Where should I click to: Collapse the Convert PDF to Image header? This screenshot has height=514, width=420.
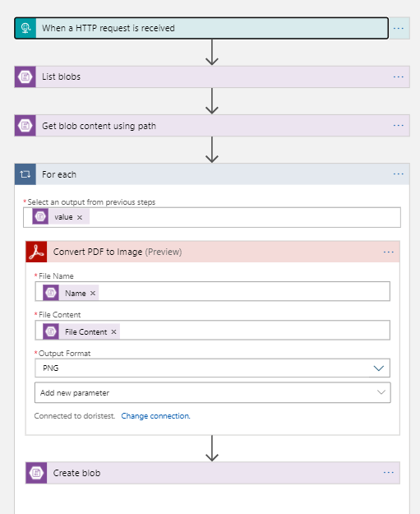pyautogui.click(x=213, y=252)
